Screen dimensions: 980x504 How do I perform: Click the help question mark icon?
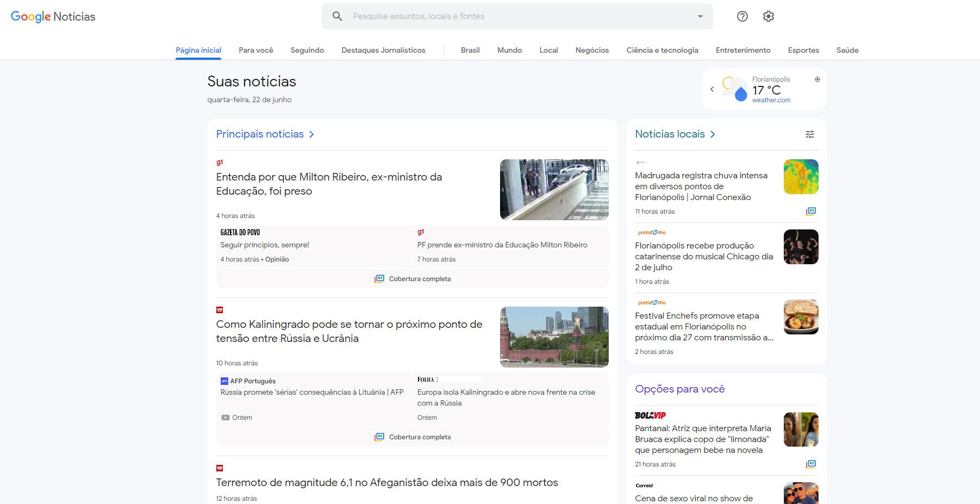[x=742, y=16]
